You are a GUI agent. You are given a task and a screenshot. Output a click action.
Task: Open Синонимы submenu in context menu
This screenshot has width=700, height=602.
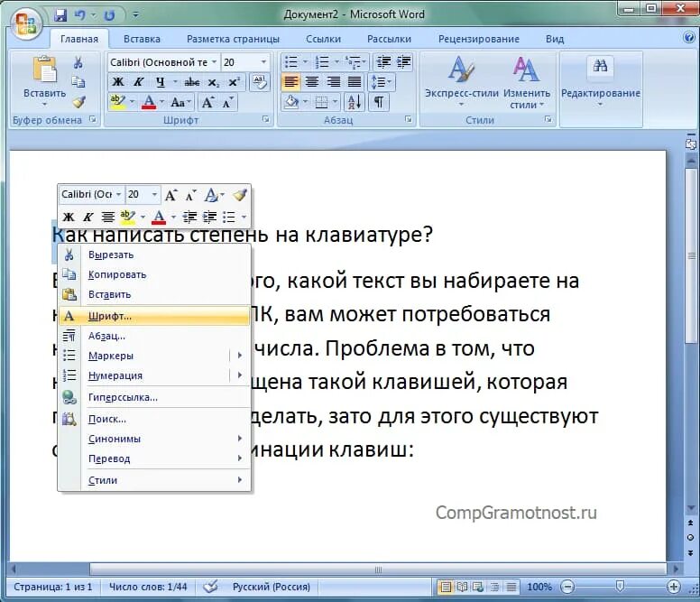tap(154, 439)
